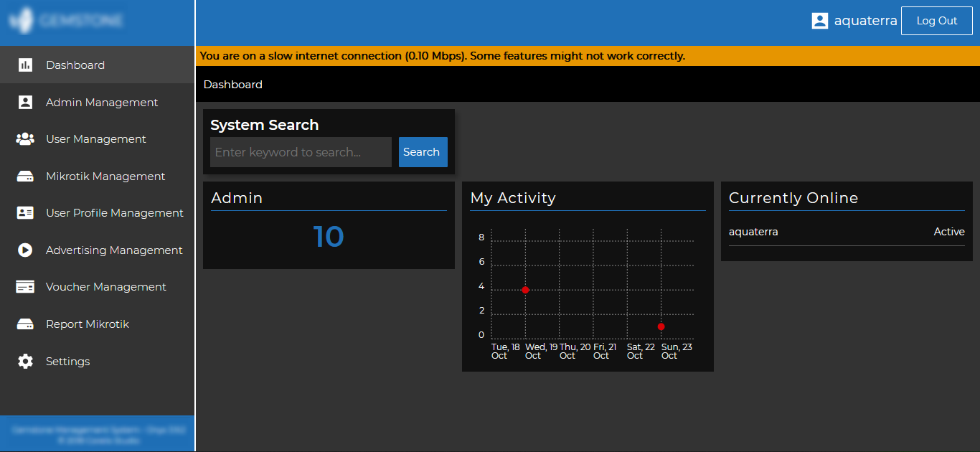Viewport: 980px width, 452px height.
Task: Click the Dashboard breadcrumb link
Action: (x=233, y=85)
